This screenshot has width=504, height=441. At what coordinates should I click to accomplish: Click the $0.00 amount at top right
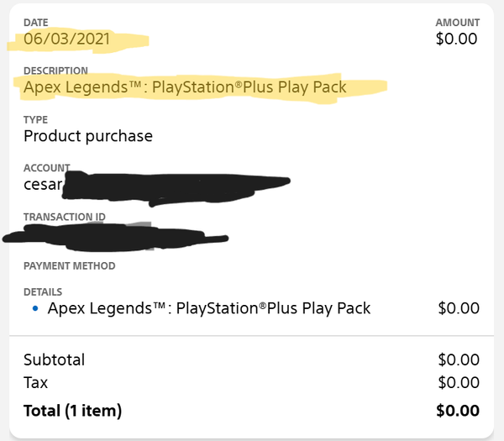456,39
